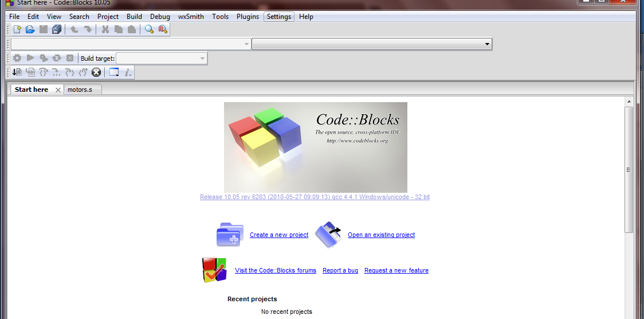Click the Debug / Continue icon
This screenshot has width=644, height=319.
pyautogui.click(x=17, y=72)
